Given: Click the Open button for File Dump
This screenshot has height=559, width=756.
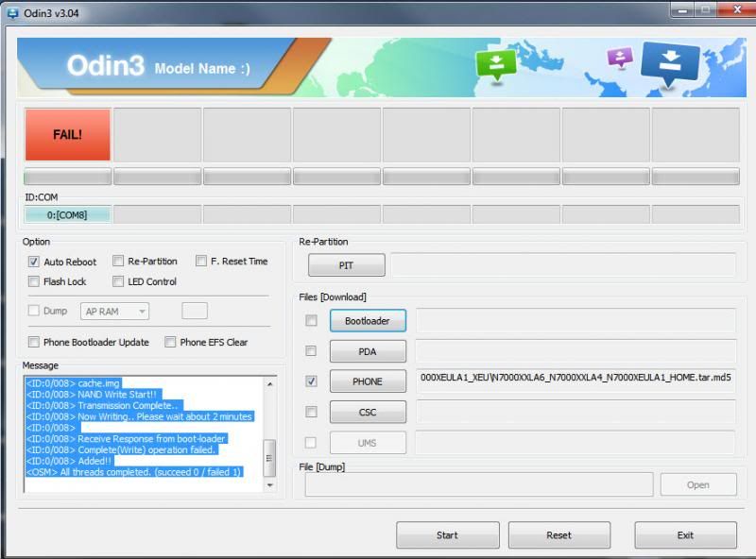Looking at the screenshot, I should click(x=698, y=484).
